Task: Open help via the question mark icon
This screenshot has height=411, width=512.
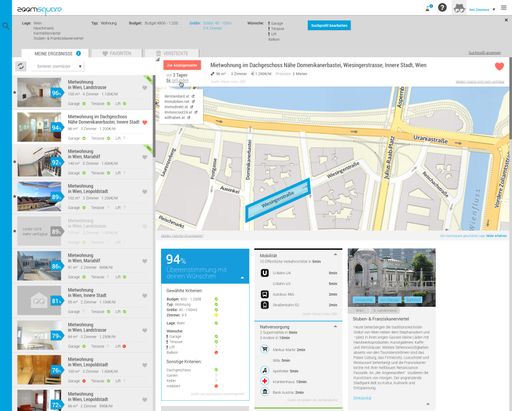Action: coord(442,7)
